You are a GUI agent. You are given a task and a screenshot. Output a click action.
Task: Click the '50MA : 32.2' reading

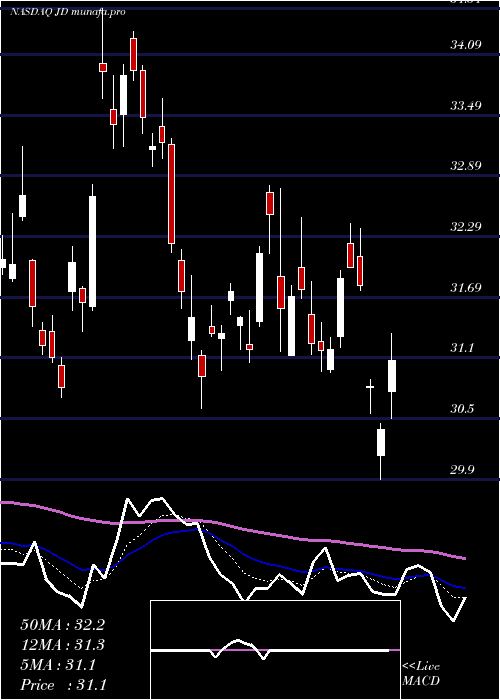tap(62, 625)
